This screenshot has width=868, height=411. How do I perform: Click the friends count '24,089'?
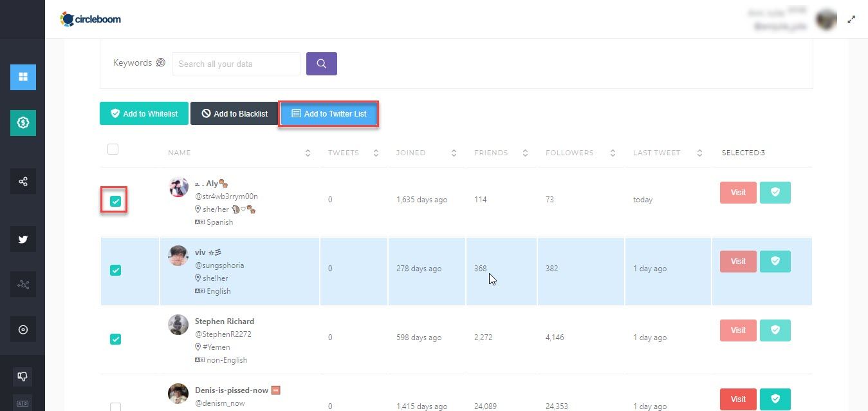point(486,406)
